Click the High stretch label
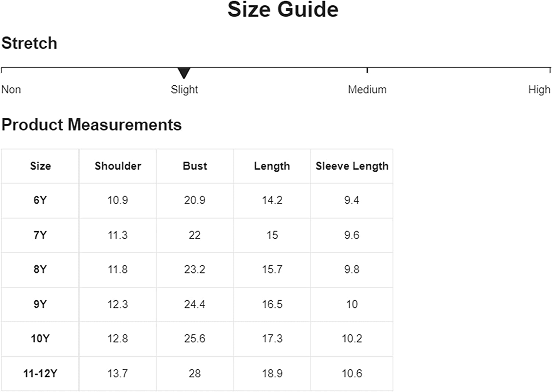The image size is (552, 392). click(x=539, y=89)
